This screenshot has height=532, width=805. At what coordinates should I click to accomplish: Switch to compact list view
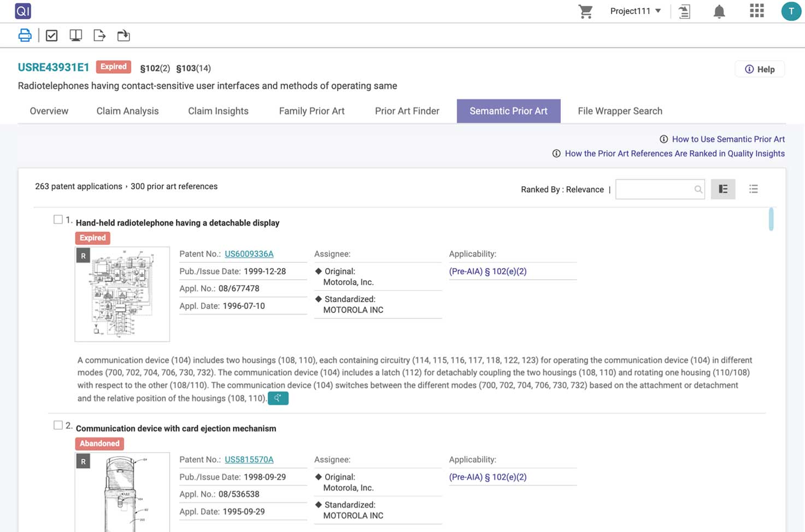753,189
